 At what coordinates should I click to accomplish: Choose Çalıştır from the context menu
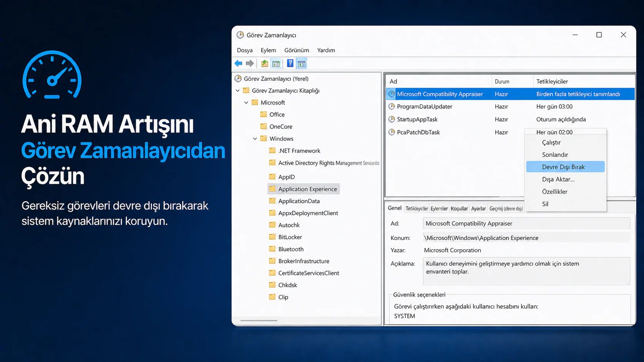[x=565, y=142]
